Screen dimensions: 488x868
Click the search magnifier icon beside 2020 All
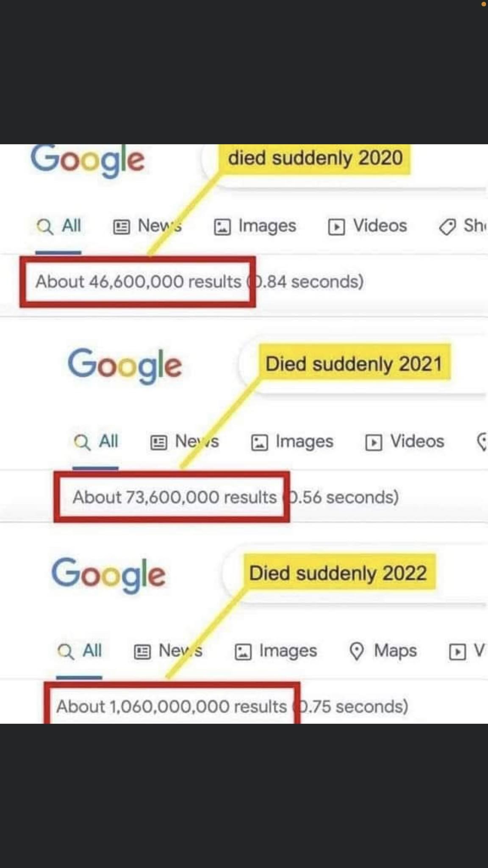(44, 227)
